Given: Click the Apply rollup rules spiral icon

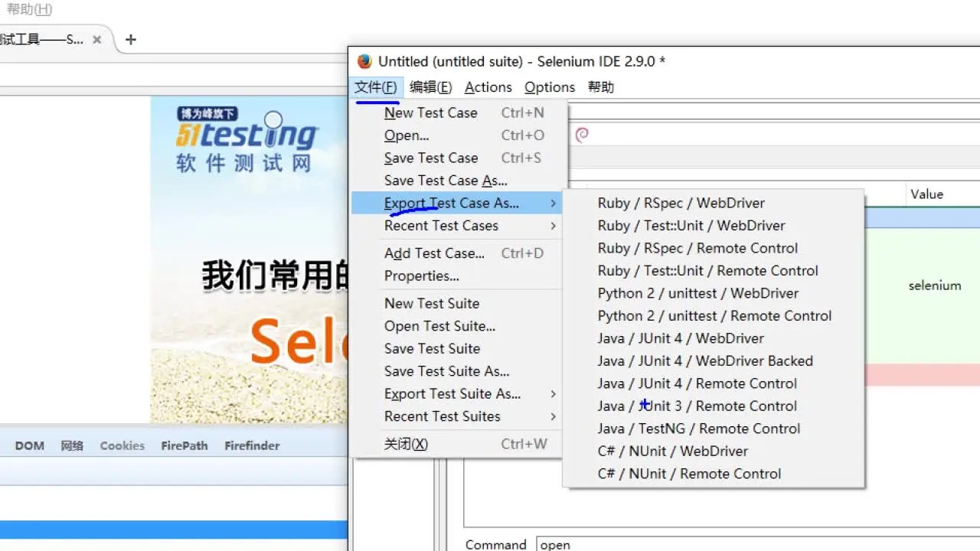Looking at the screenshot, I should point(582,135).
